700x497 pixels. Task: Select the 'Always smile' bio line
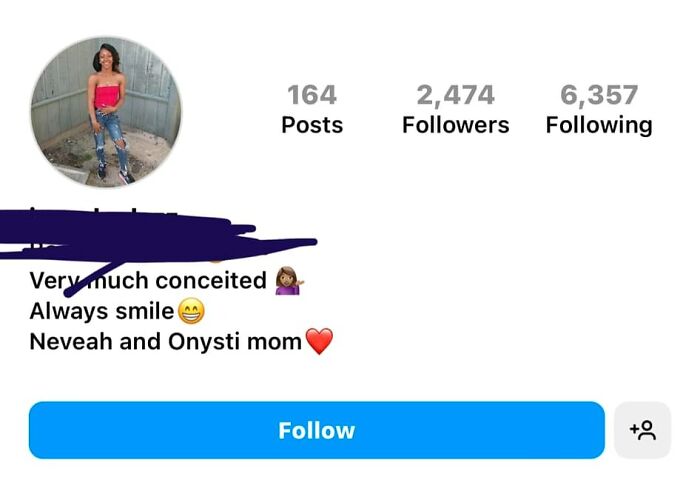(102, 311)
